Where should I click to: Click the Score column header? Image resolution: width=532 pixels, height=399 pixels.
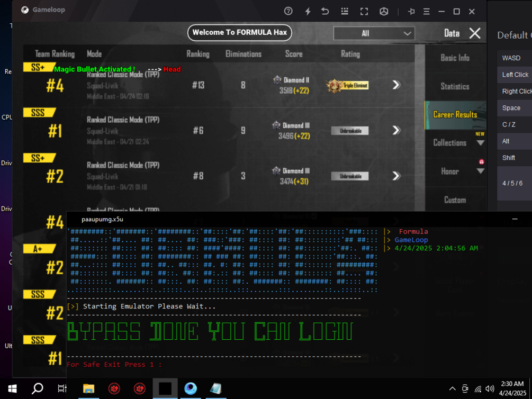click(x=293, y=54)
